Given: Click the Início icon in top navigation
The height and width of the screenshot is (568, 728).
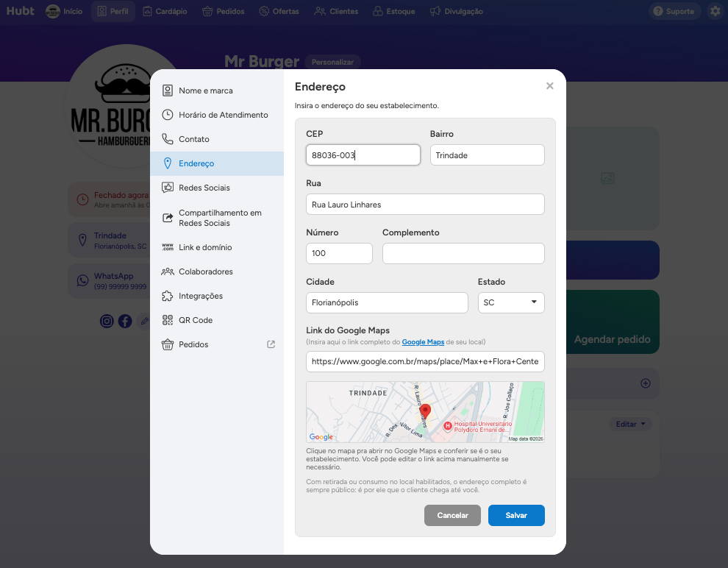Looking at the screenshot, I should click(53, 11).
